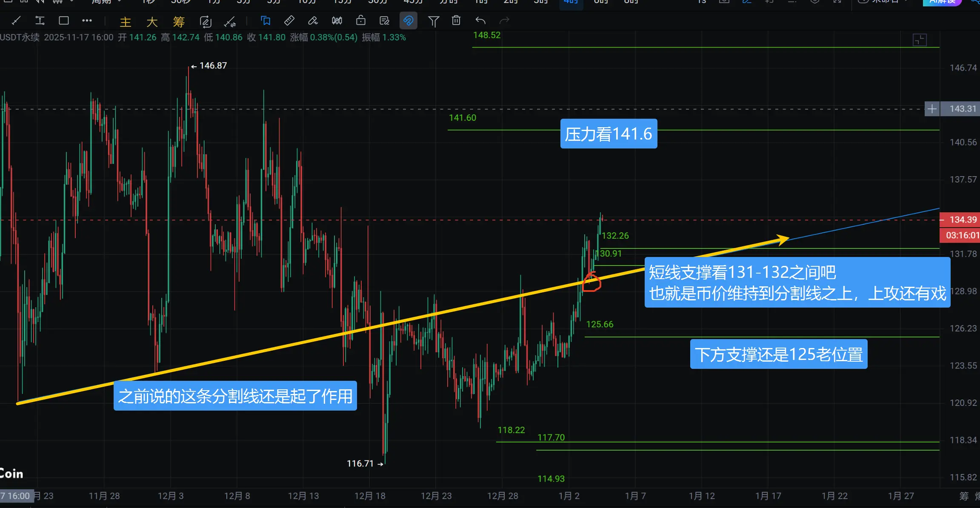Click the 压力看141.6 annotation label

coord(608,134)
